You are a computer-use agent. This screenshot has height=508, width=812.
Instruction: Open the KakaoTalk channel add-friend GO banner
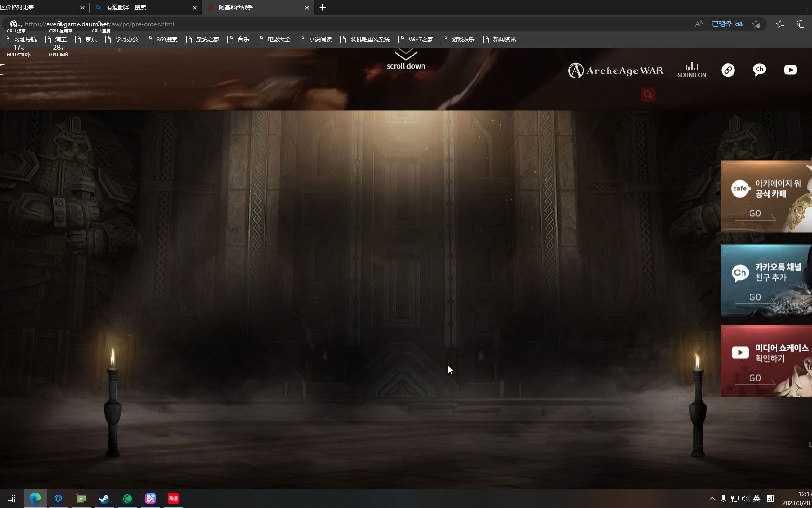coord(766,280)
